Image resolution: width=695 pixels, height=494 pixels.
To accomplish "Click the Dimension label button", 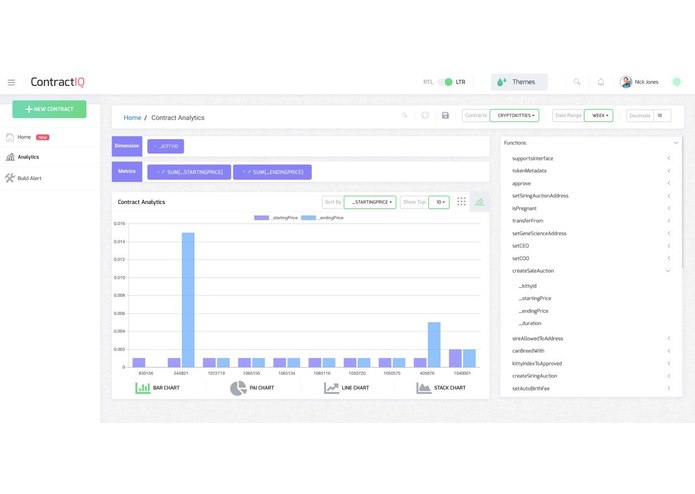I will 127,146.
